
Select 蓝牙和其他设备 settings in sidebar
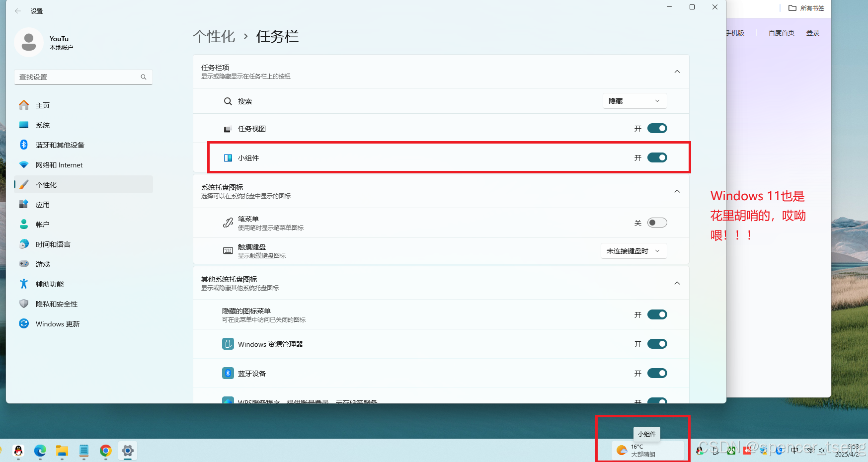click(x=60, y=145)
